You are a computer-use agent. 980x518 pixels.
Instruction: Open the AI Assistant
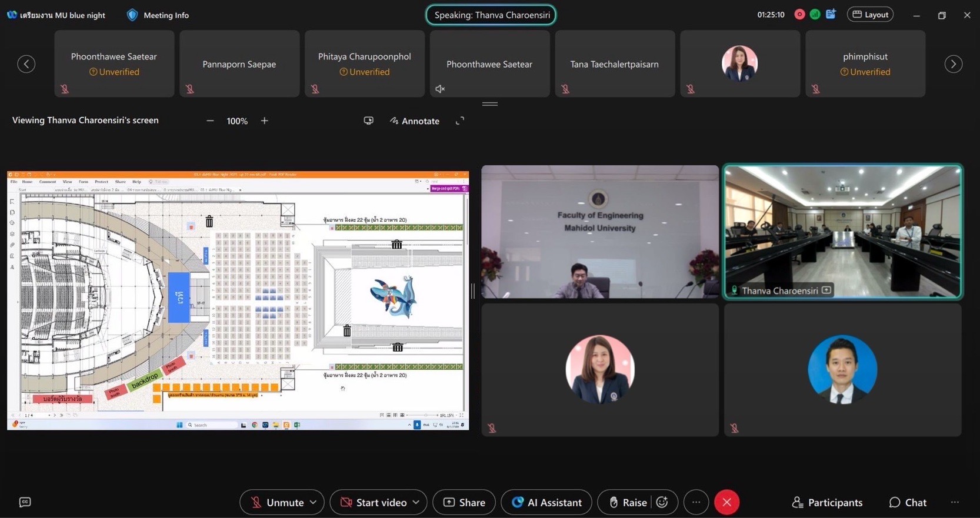click(546, 502)
